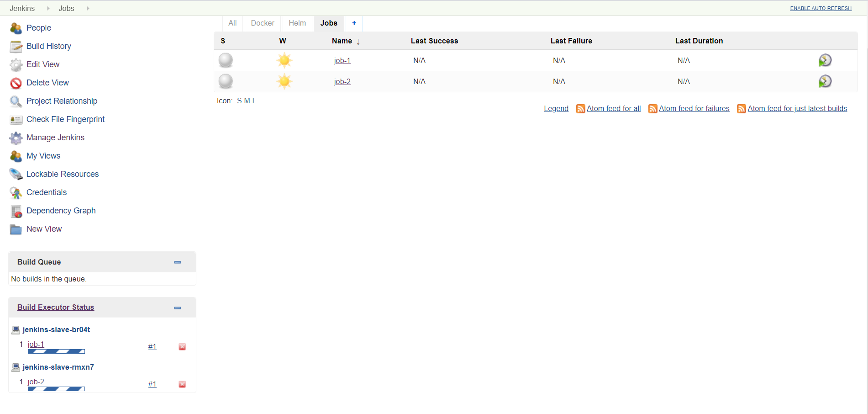Open build #1 of job-2 executor
868x414 pixels.
pyautogui.click(x=152, y=384)
